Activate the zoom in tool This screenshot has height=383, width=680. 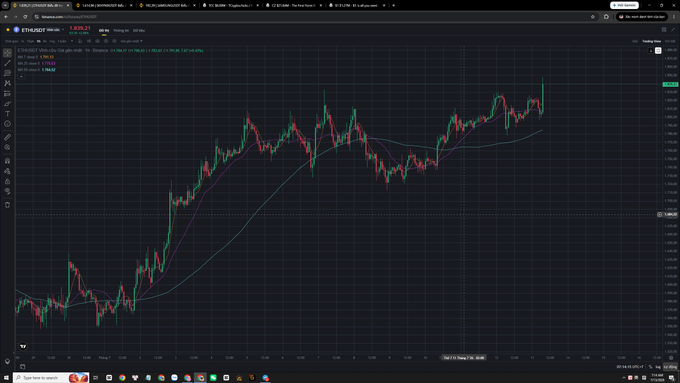[x=7, y=147]
